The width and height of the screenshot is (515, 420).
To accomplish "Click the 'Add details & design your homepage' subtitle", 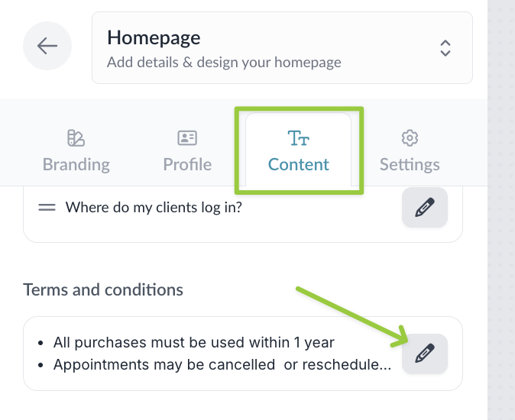I will tap(224, 63).
